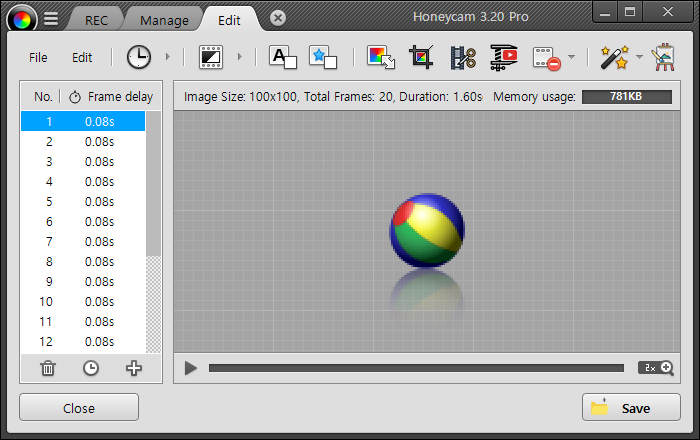Click the insert sticker image icon
The height and width of the screenshot is (440, 700).
pos(321,57)
